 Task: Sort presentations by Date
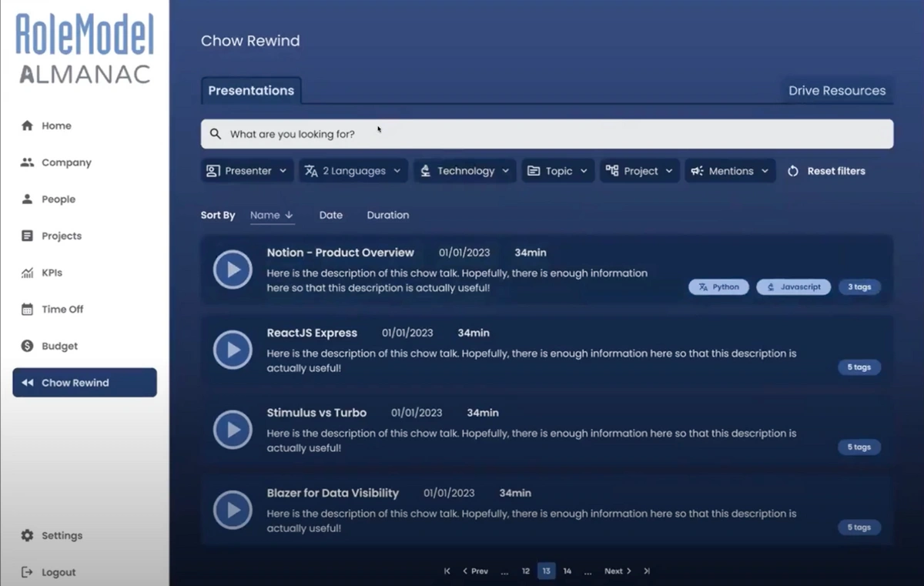coord(331,215)
